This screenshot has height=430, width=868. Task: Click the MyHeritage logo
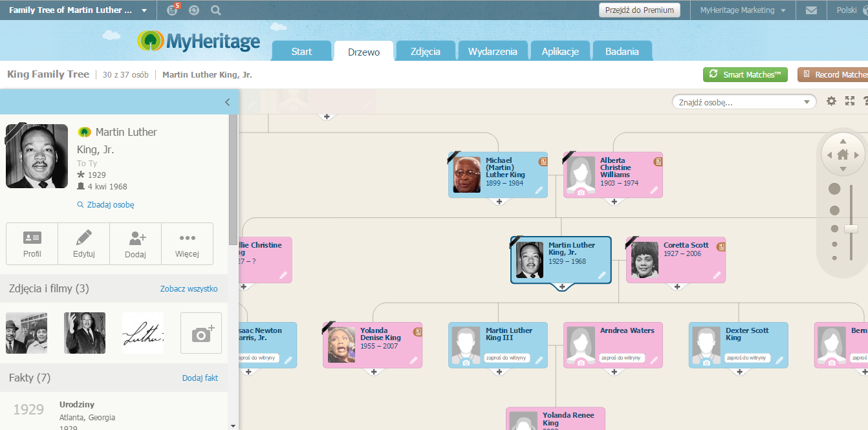(199, 41)
